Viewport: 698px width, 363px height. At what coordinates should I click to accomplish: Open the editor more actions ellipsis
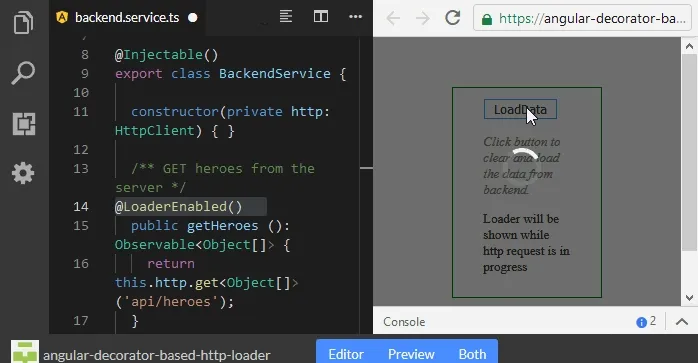[355, 17]
